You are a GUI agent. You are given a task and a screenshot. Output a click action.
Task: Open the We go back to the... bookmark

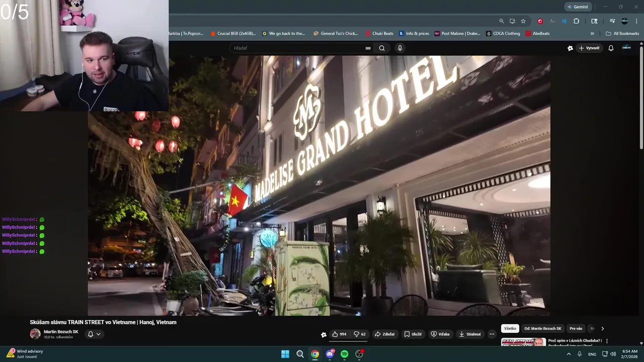284,34
